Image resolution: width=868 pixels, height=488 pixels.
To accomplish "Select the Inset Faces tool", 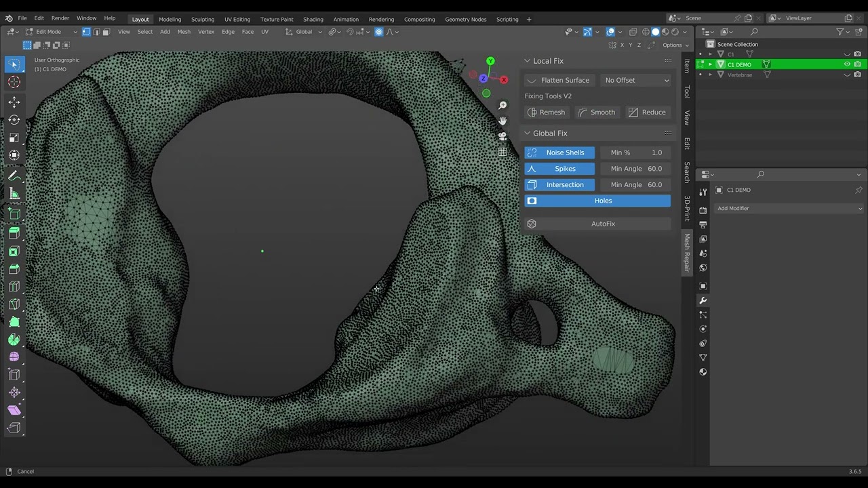I will [14, 251].
